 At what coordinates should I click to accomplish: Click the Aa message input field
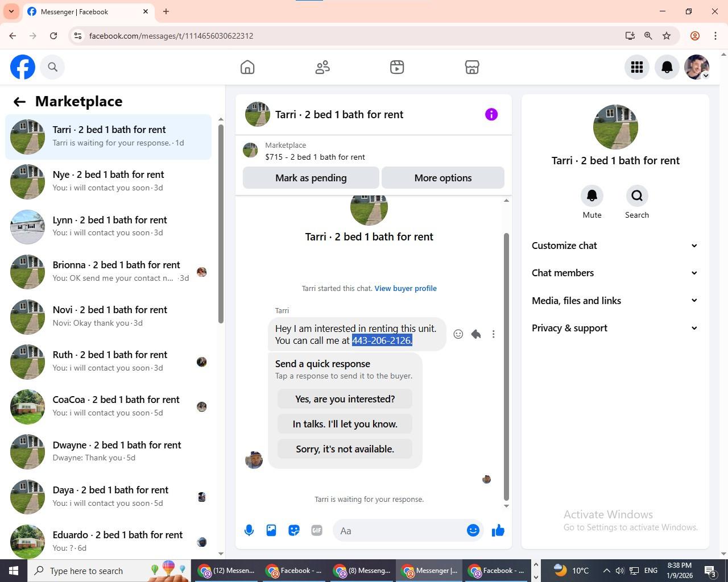[401, 531]
